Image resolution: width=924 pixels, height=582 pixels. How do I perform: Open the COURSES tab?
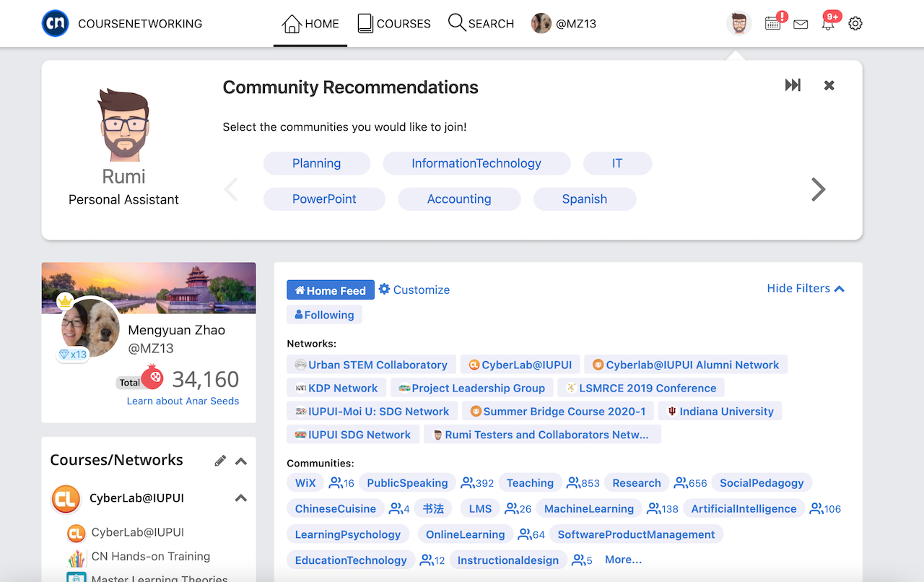click(394, 24)
